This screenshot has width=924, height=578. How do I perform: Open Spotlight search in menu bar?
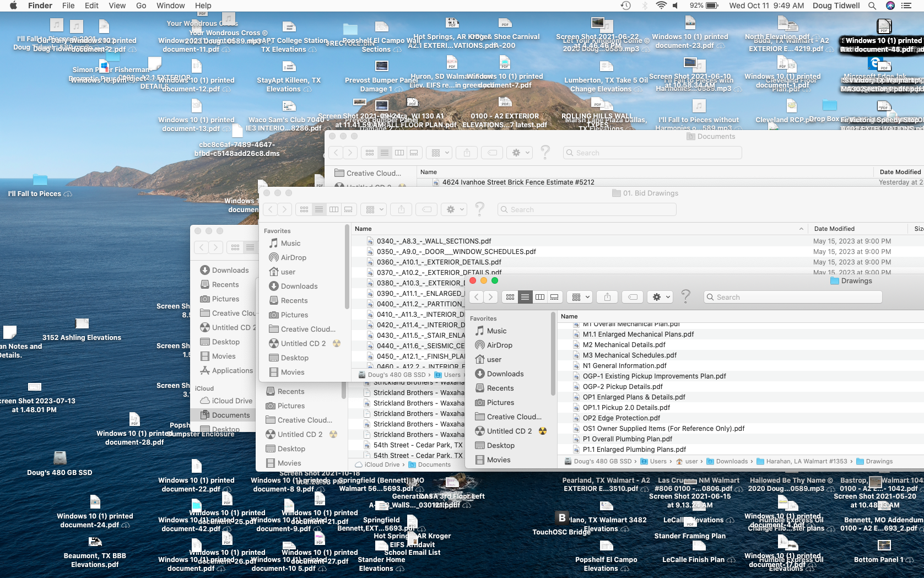[872, 6]
